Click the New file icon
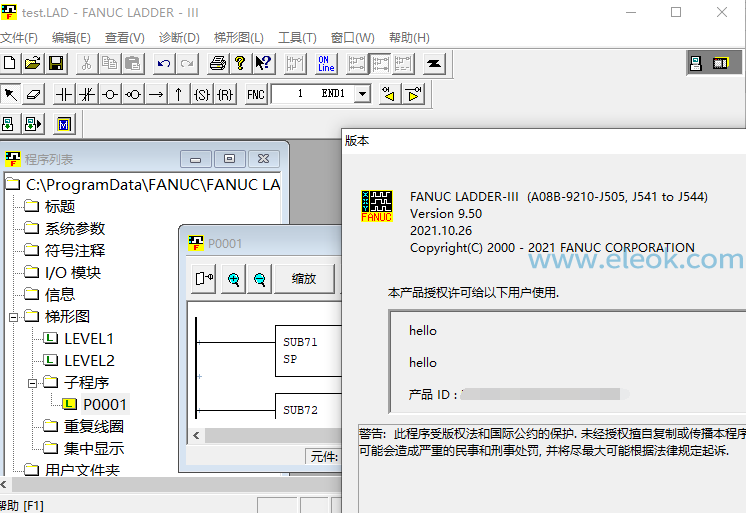Viewport: 746px width, 513px height. point(10,63)
